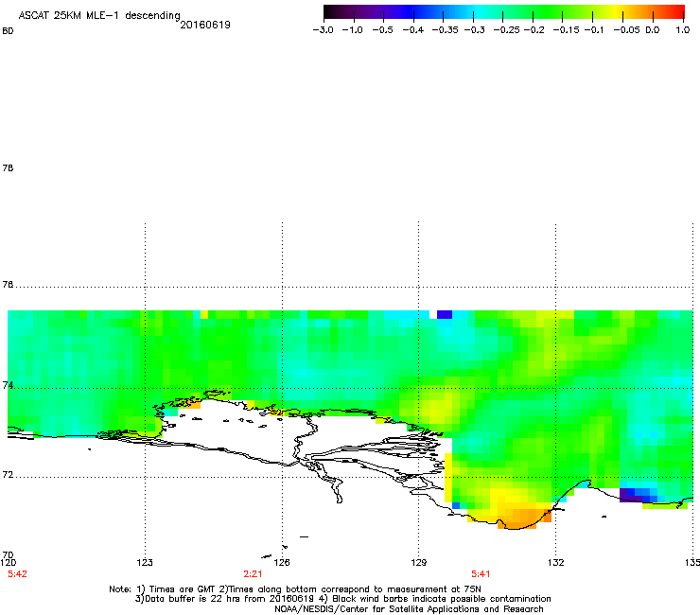Click the latitude label 72
The image size is (700, 615).
tap(8, 474)
